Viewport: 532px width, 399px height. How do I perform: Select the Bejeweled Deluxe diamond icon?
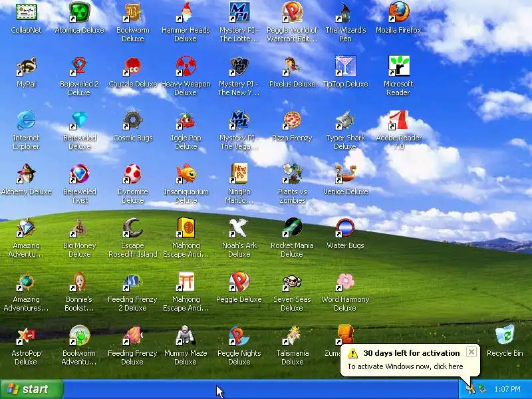pyautogui.click(x=79, y=120)
